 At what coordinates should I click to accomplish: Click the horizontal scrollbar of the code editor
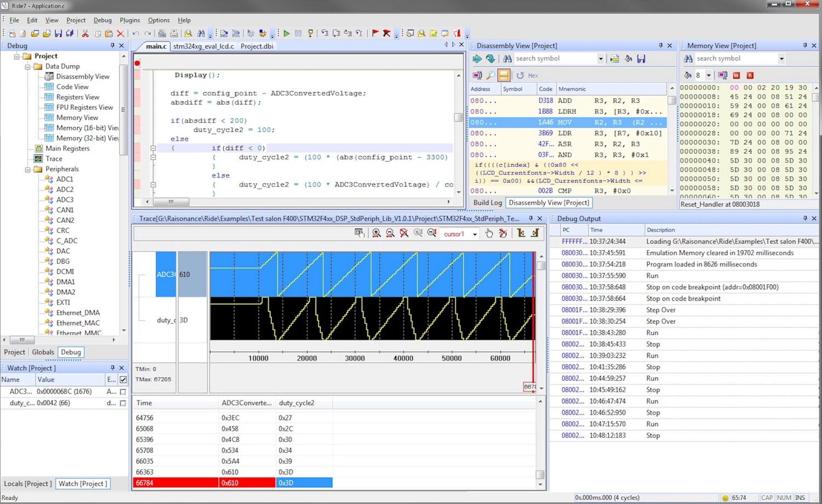(171, 202)
